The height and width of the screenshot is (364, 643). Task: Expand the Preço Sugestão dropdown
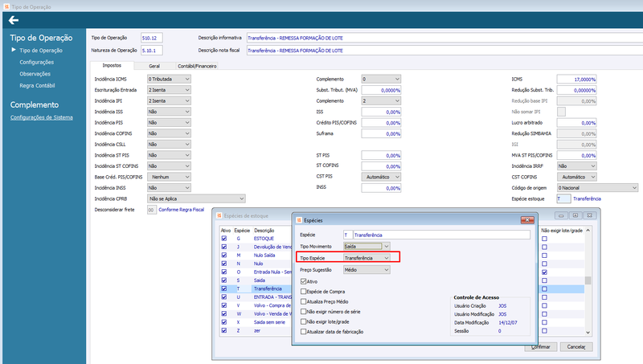coord(385,270)
